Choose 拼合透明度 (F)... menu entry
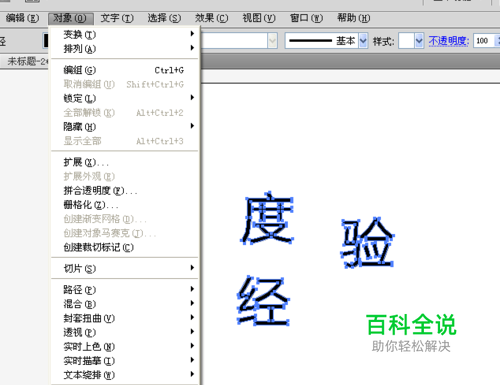 coord(125,191)
